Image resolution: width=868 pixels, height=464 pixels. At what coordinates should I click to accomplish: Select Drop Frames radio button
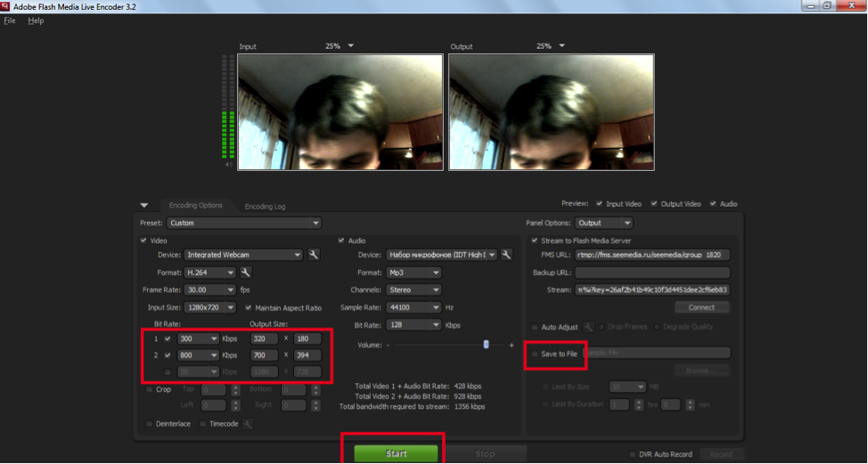602,327
